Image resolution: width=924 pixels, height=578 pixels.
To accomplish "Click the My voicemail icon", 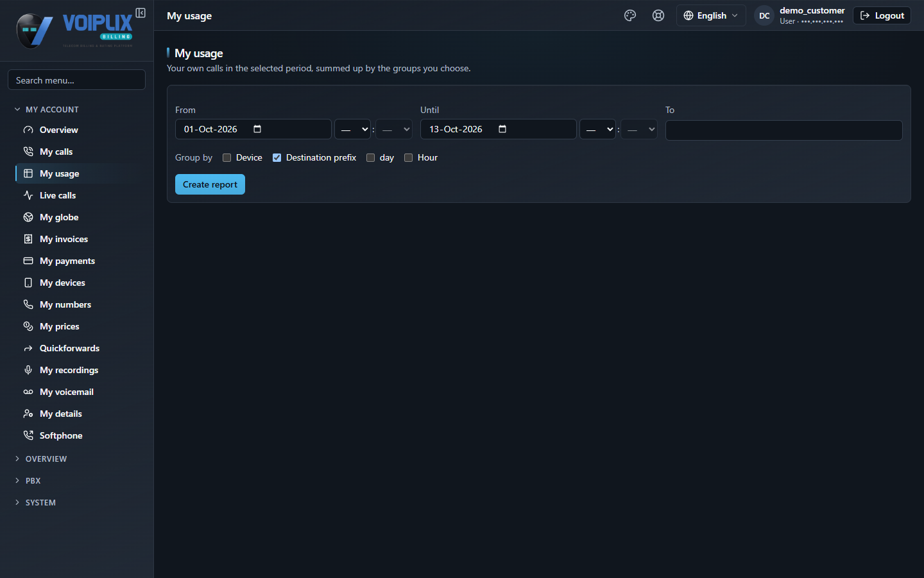I will tap(28, 392).
